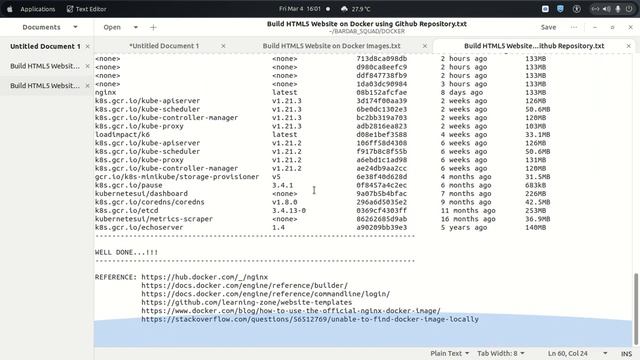640x360 pixels.
Task: Click the blue shield tray icon
Action: [x=560, y=9]
